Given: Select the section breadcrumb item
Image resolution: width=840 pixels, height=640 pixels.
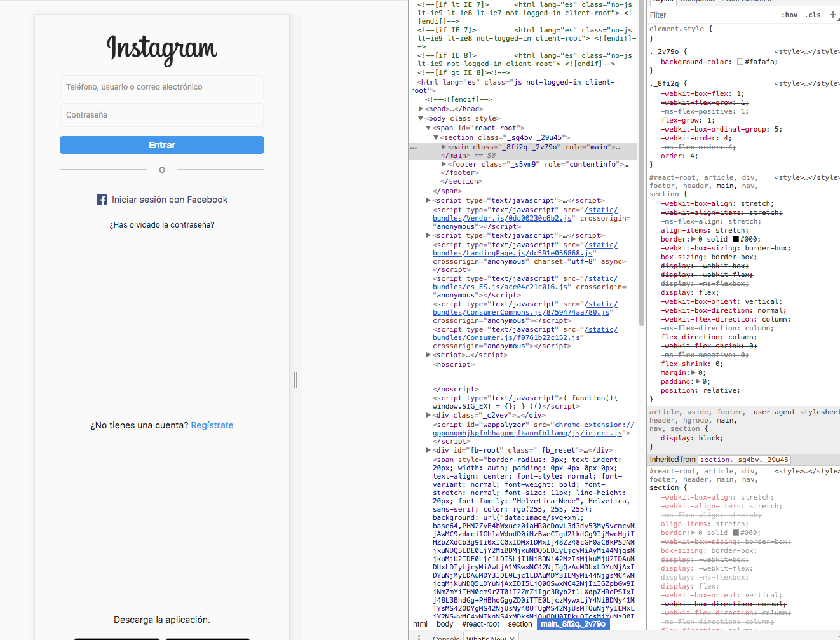Looking at the screenshot, I should pos(520,624).
